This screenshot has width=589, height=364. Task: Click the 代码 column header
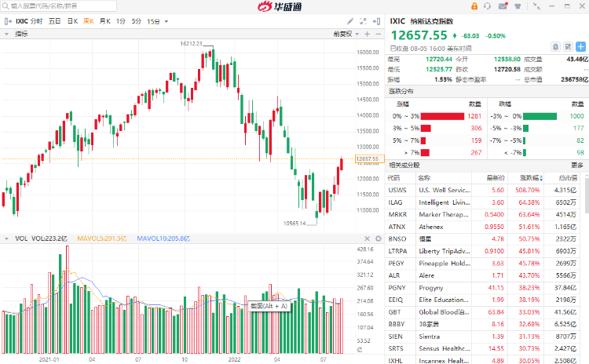coord(393,177)
